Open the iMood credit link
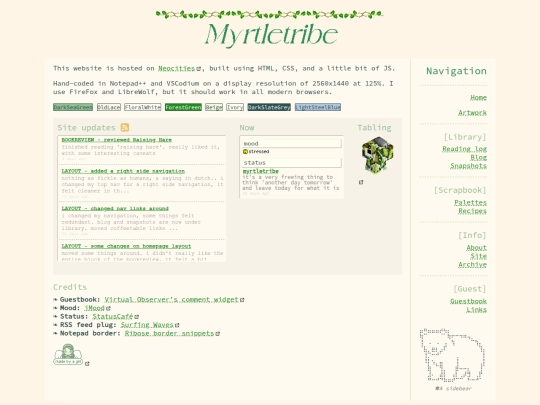540x405 pixels. pyautogui.click(x=95, y=308)
